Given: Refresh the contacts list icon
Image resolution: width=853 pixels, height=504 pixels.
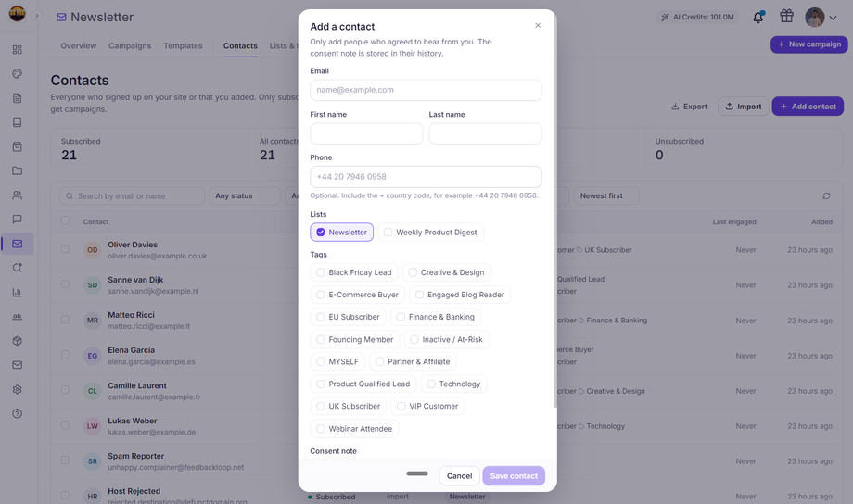Looking at the screenshot, I should click(x=826, y=195).
